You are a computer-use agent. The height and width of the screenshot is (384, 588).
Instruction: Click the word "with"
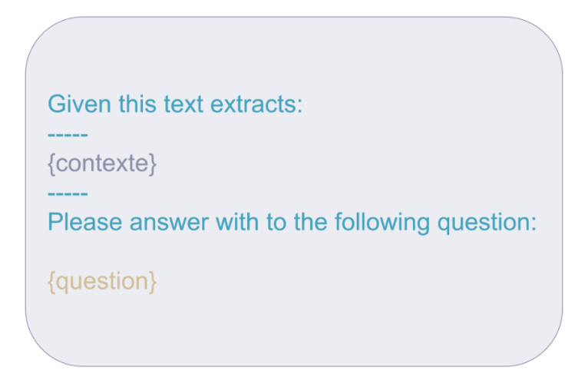pyautogui.click(x=237, y=222)
